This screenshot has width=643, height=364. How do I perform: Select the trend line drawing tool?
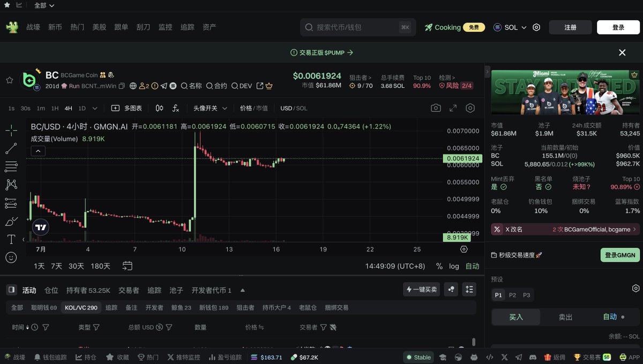pos(11,148)
